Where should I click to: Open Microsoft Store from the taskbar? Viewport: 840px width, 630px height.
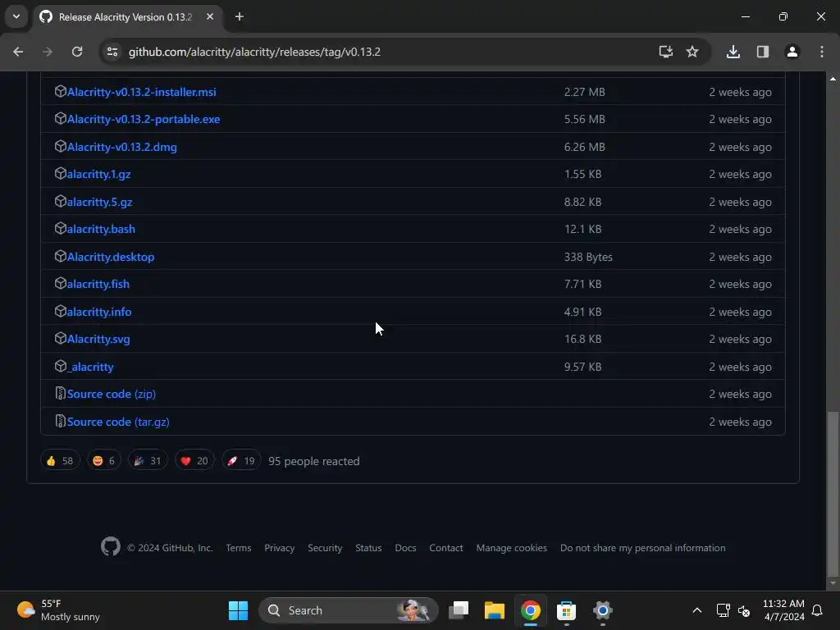566,610
